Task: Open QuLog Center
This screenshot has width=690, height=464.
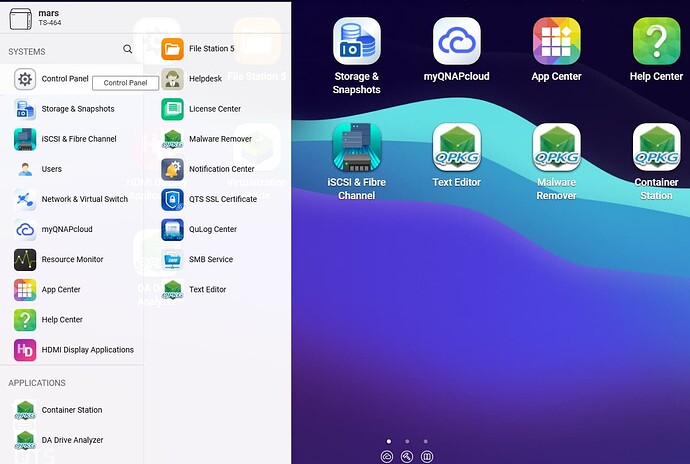Action: [x=199, y=229]
